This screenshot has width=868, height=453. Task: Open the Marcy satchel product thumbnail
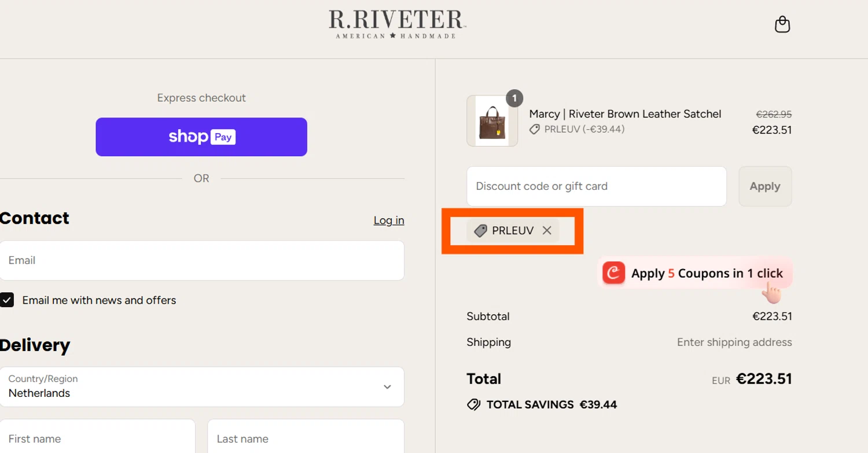click(492, 121)
